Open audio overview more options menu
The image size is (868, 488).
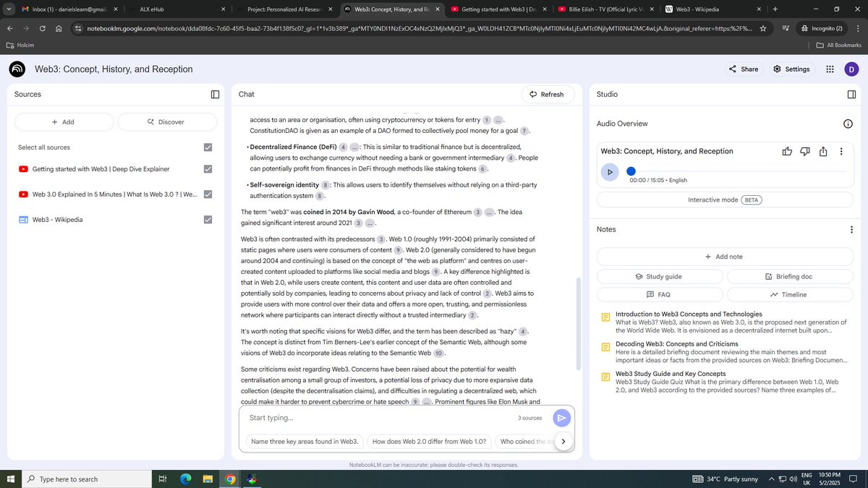tap(841, 151)
